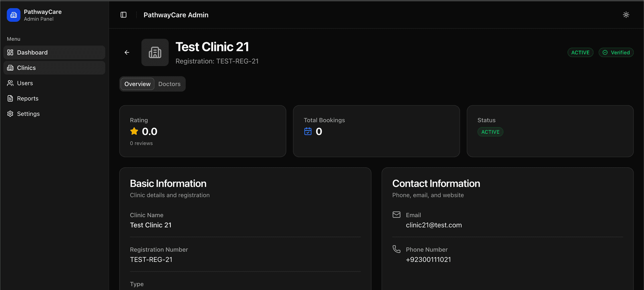The height and width of the screenshot is (290, 644).
Task: Click the yellow rating star icon
Action: point(134,131)
